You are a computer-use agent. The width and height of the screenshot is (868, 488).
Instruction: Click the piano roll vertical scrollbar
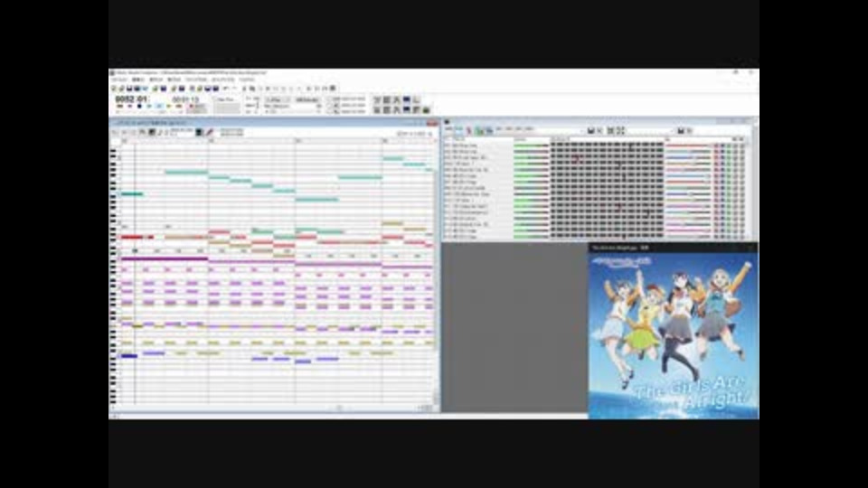coord(436,271)
